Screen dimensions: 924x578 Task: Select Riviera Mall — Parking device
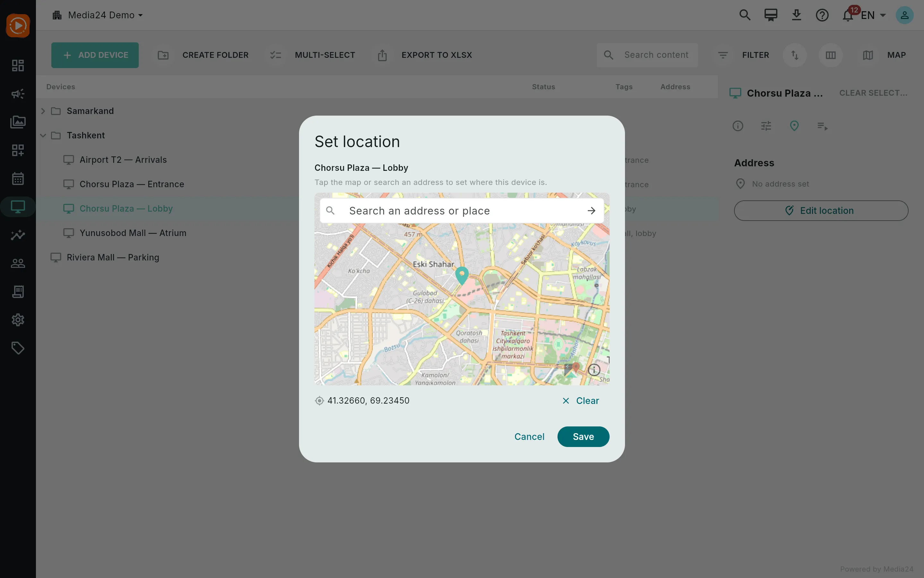pos(113,257)
